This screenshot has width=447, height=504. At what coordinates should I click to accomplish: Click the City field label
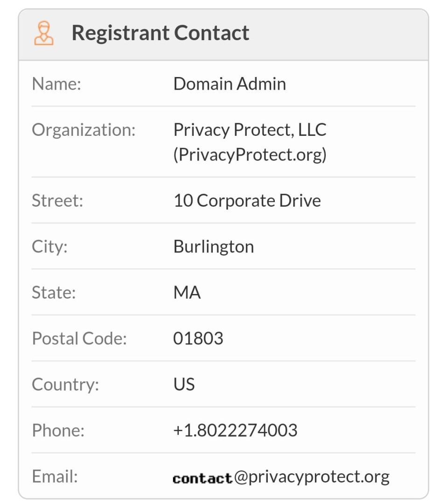pos(49,246)
